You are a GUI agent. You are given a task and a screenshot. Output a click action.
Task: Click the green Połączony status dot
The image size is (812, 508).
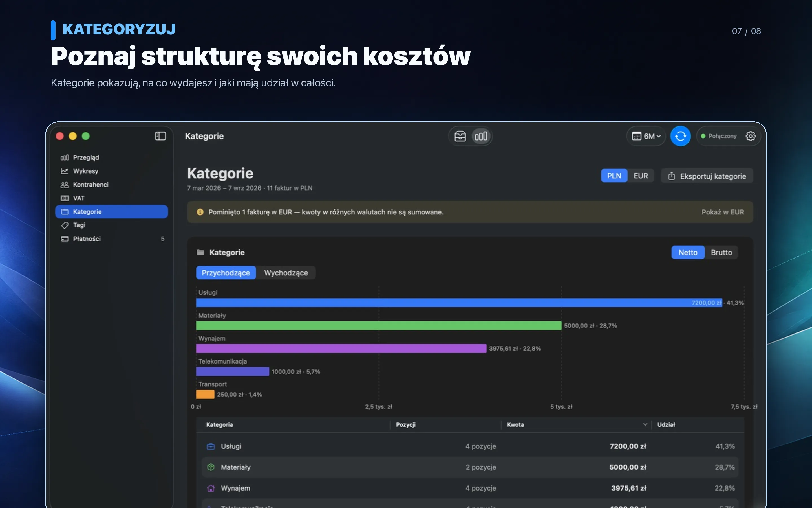(x=703, y=136)
